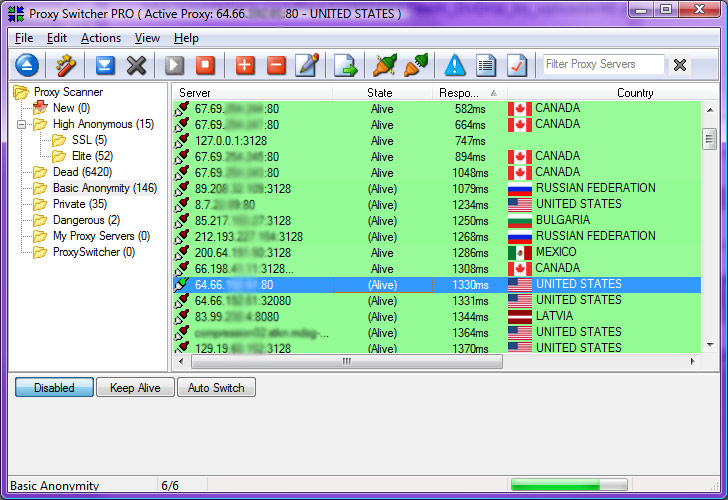728x500 pixels.
Task: Click the Basic Anonymity status bar label
Action: [x=55, y=486]
